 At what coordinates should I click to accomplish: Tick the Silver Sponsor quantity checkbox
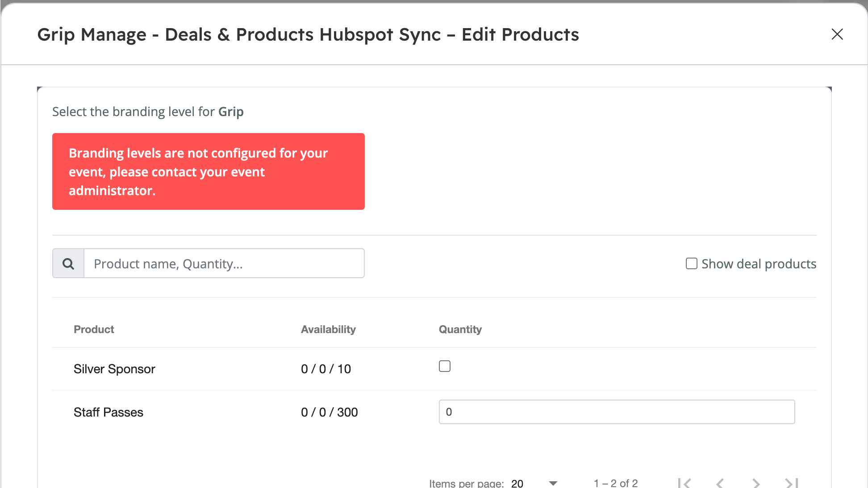(445, 366)
